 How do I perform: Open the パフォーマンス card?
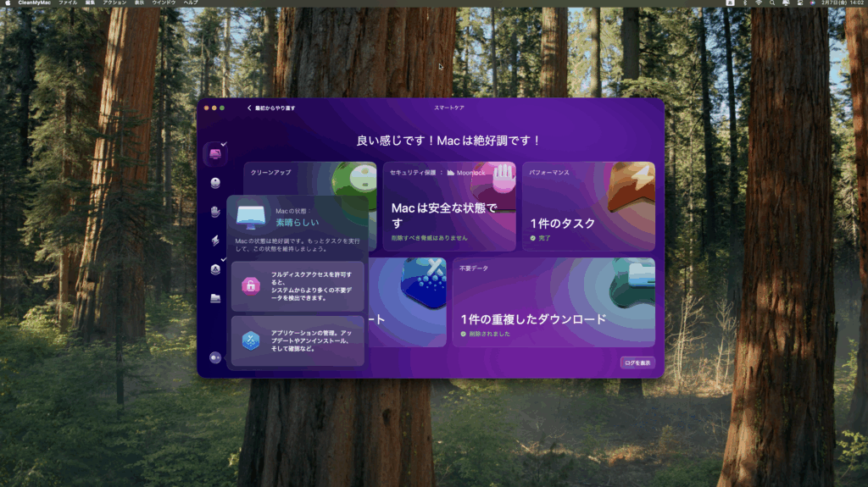click(x=588, y=206)
